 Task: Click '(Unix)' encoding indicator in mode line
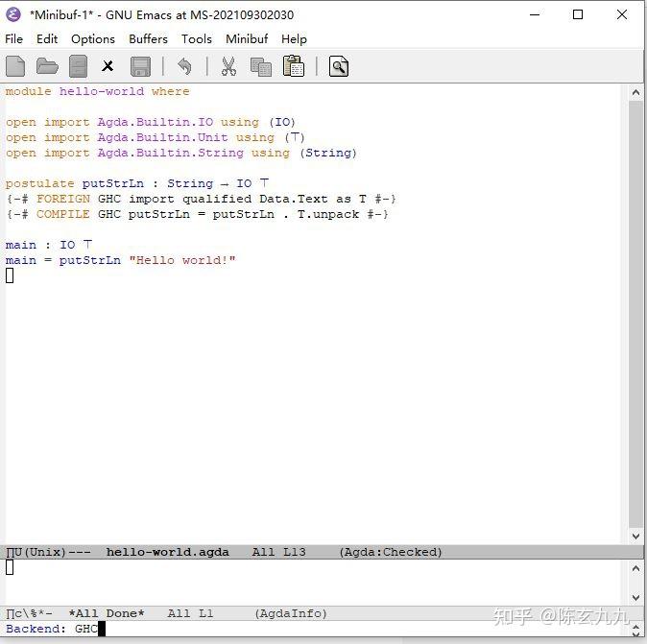coord(45,552)
